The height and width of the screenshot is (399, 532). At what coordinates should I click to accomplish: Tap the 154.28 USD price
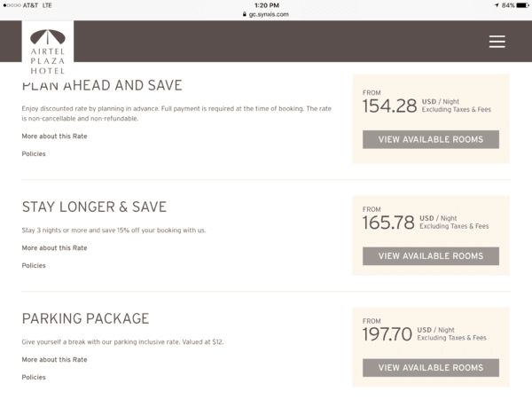389,106
